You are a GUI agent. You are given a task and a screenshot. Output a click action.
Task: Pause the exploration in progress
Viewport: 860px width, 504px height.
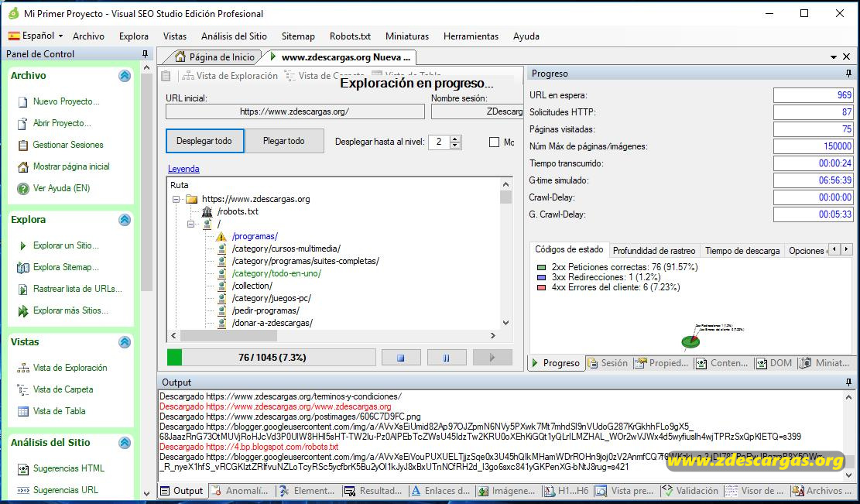pyautogui.click(x=447, y=358)
